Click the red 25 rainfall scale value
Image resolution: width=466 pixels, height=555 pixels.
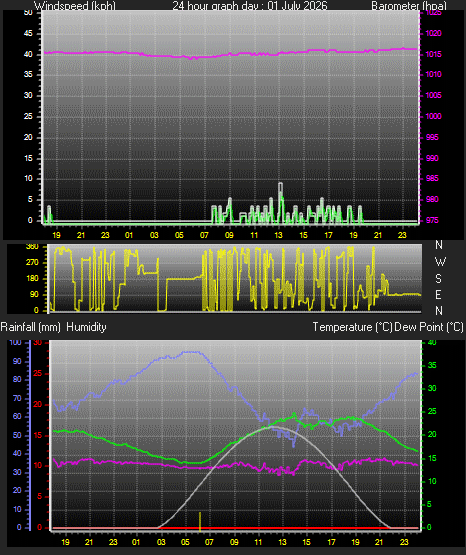[38, 373]
